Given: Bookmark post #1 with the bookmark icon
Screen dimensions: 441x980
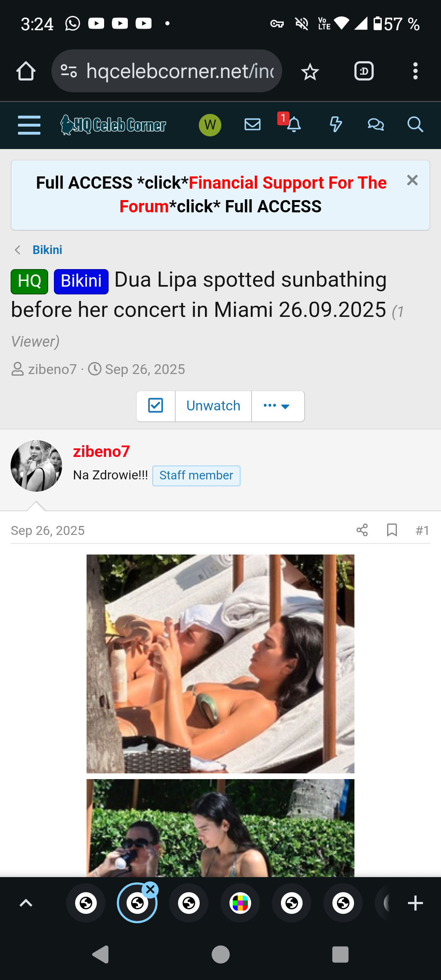Looking at the screenshot, I should [392, 530].
